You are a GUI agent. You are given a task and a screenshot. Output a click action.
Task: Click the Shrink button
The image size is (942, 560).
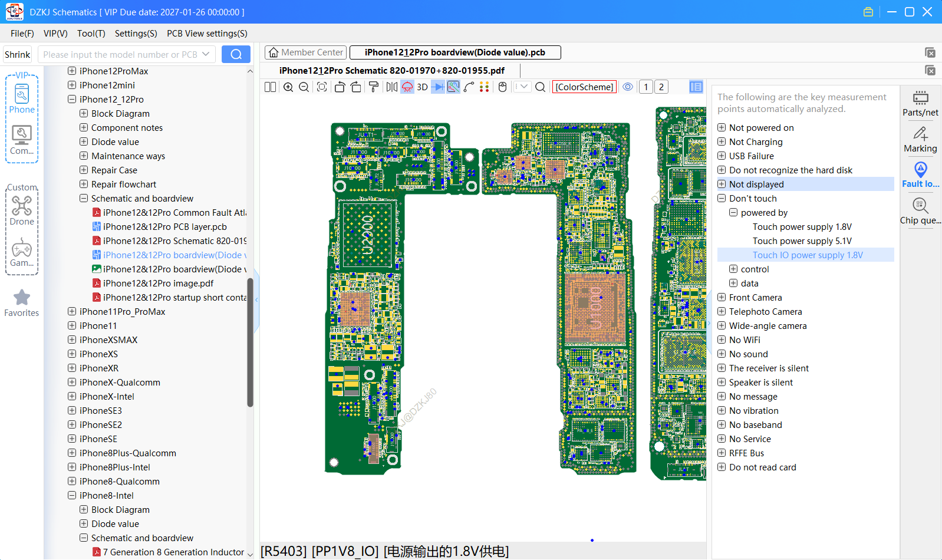click(x=17, y=54)
